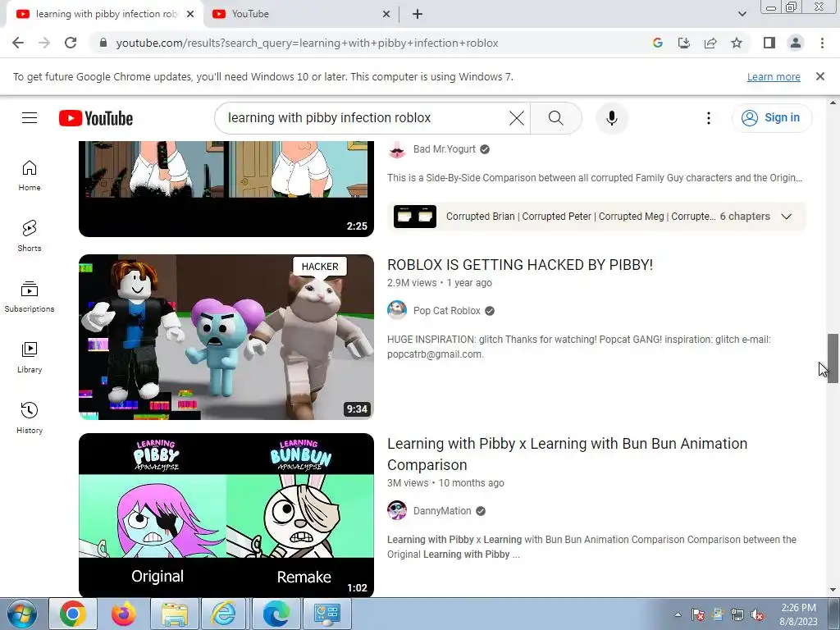Open the Chrome profile avatar
Screen dimensions: 840x630
point(796,43)
